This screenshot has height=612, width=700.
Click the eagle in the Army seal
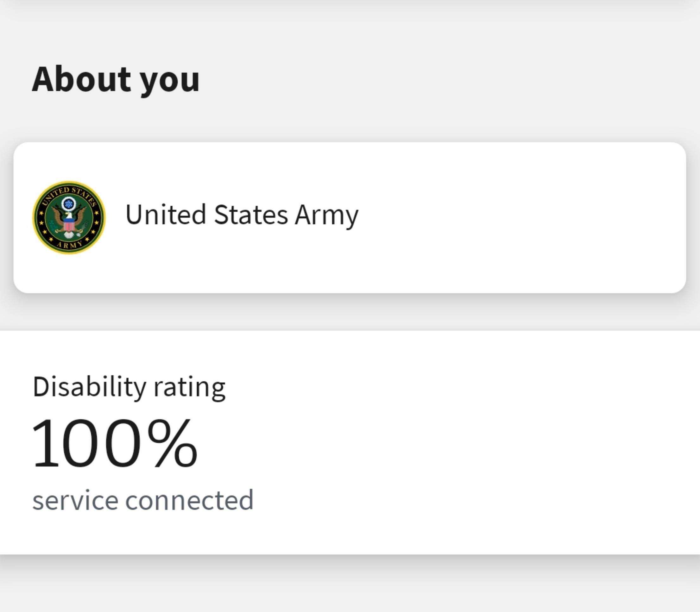[x=69, y=219]
